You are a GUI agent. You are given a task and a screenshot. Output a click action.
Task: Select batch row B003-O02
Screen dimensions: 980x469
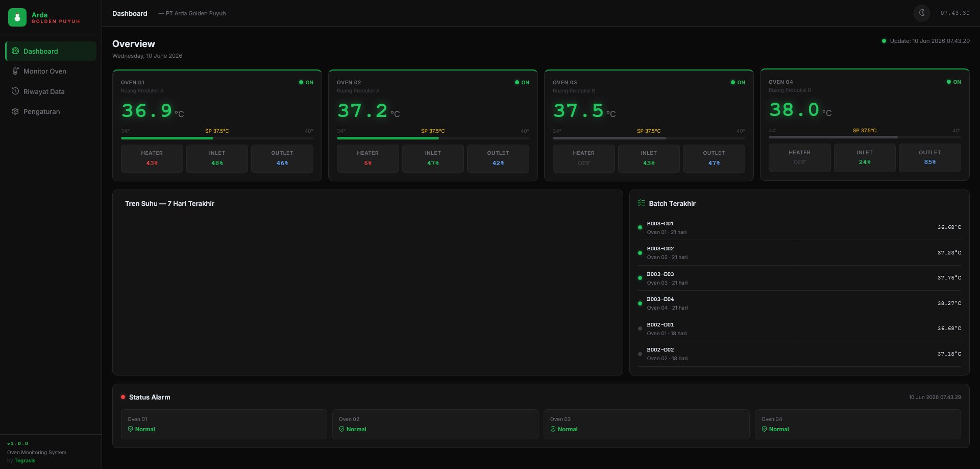click(x=799, y=253)
